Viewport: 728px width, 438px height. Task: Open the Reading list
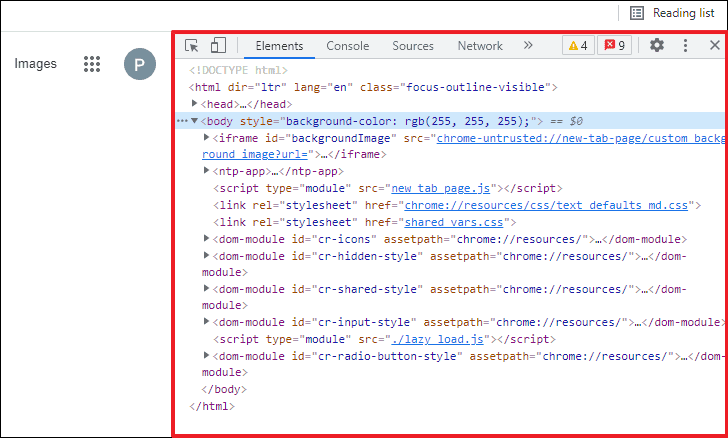click(672, 13)
